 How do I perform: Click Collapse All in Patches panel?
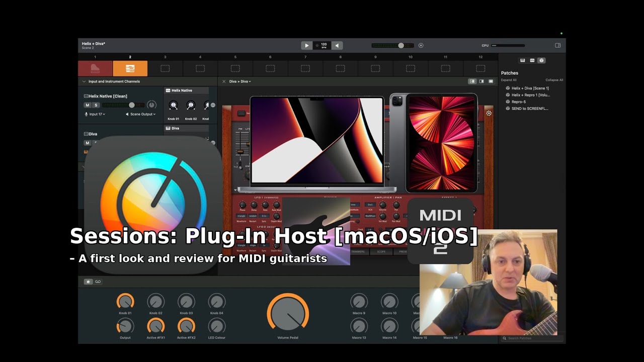coord(554,80)
